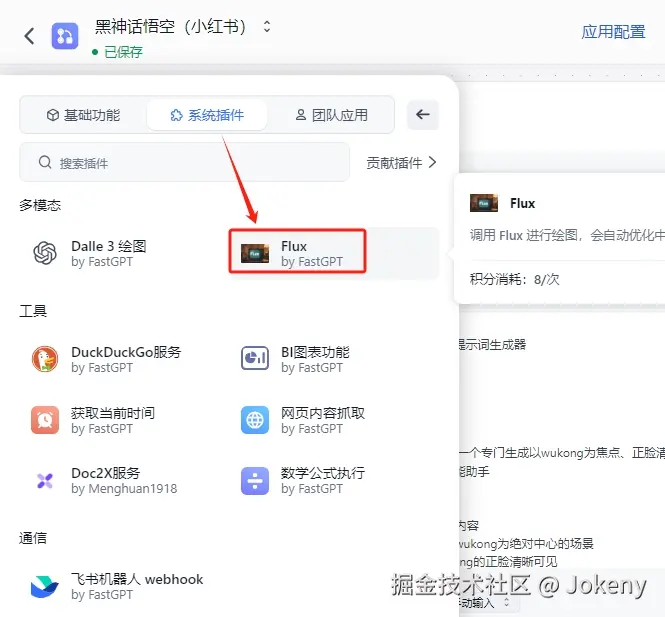Click the globe web-scrape icon
Screen dimensions: 665x617
coord(255,420)
